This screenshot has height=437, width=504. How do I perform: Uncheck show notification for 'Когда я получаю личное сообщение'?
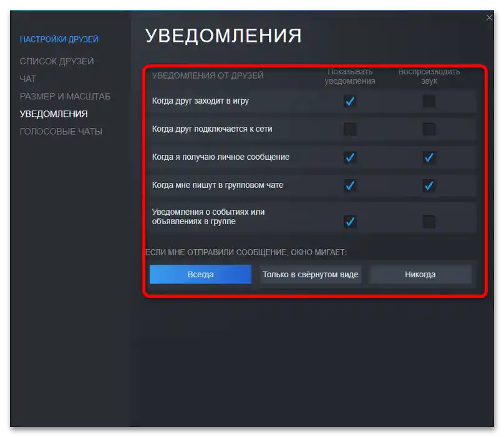click(350, 157)
